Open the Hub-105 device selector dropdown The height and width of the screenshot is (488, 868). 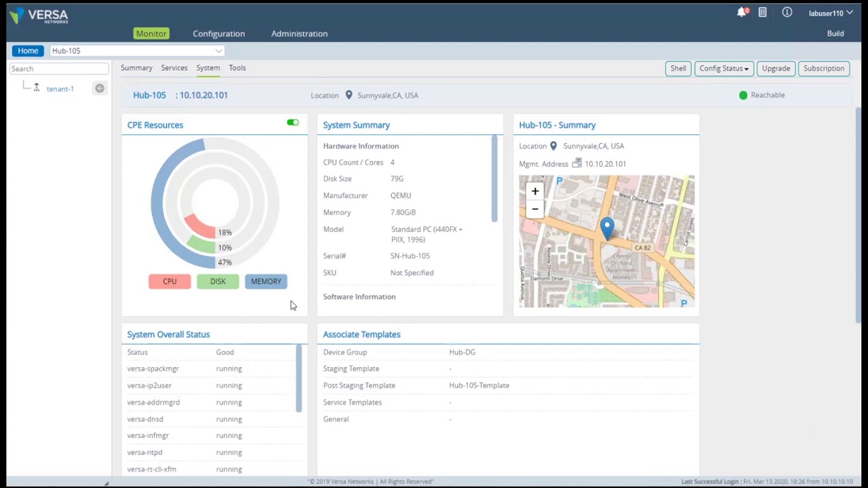137,51
